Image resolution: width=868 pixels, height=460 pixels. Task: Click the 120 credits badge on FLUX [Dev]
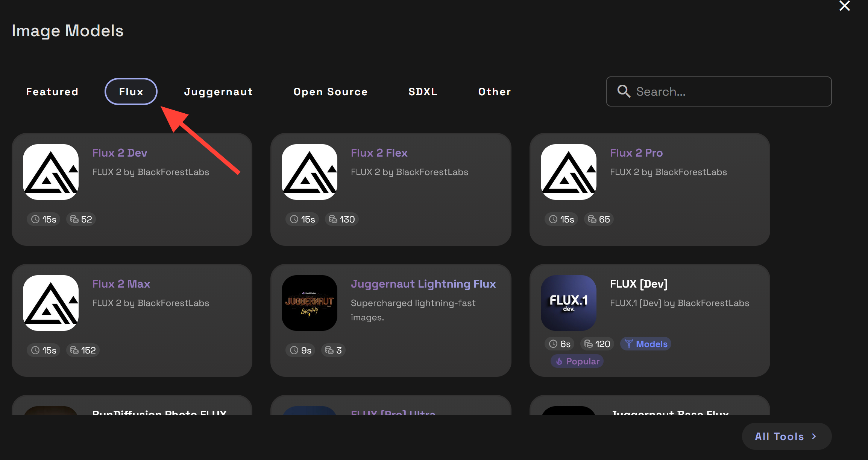(597, 344)
